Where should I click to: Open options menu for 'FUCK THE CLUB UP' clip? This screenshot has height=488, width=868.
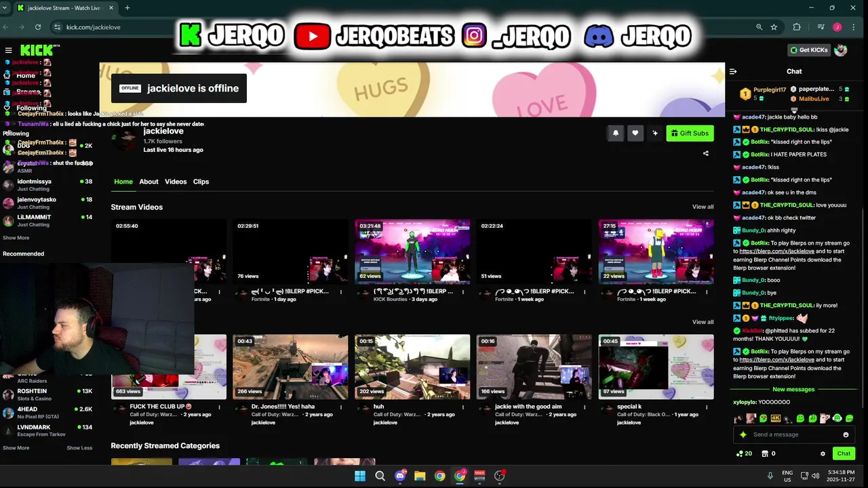pos(219,407)
